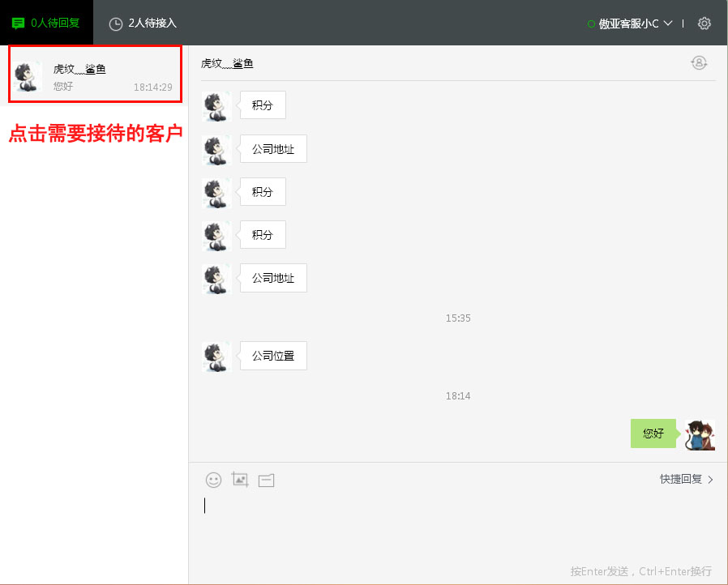Open settings via the gear icon
Image resolution: width=728 pixels, height=585 pixels.
point(704,23)
